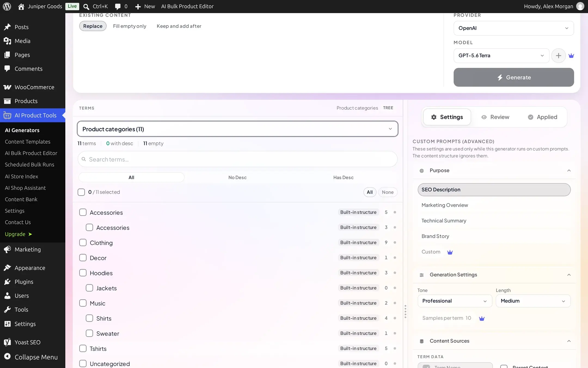Switch to the Review tab
Viewport: 588px width, 368px height.
[495, 117]
